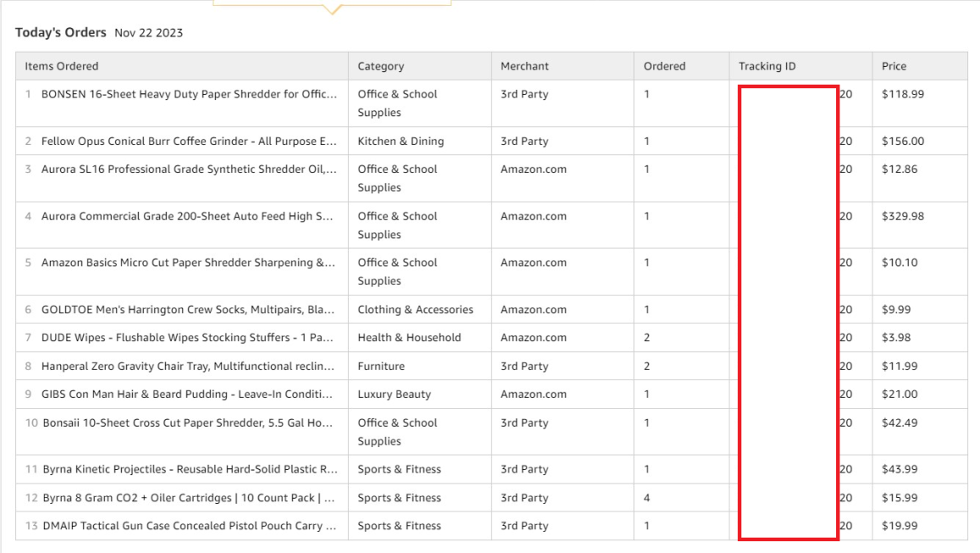This screenshot has height=553, width=980.
Task: Open GOLDTOE Men's Harrington Crew Socks item
Action: point(188,310)
